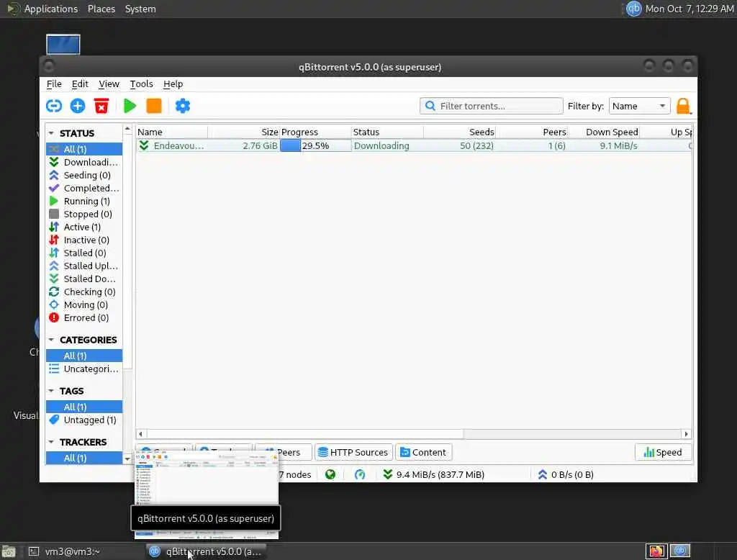
Task: Select the Stalled Downloading filter
Action: 84,279
